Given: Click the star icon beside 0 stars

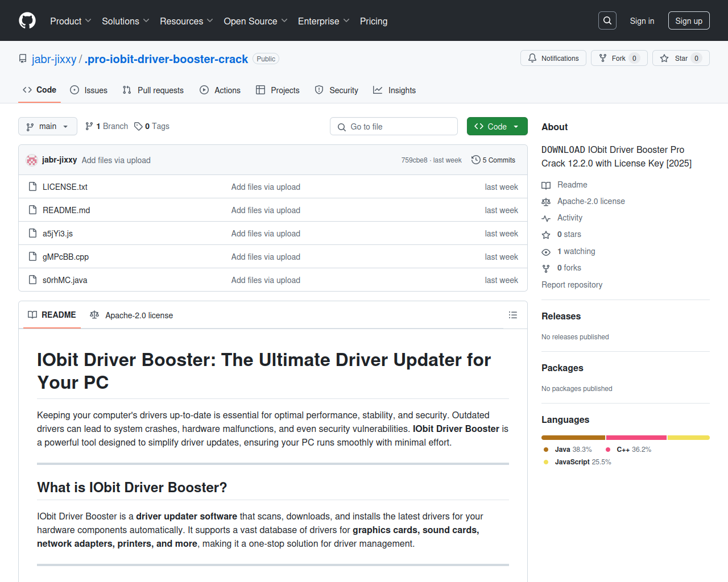Looking at the screenshot, I should (546, 235).
